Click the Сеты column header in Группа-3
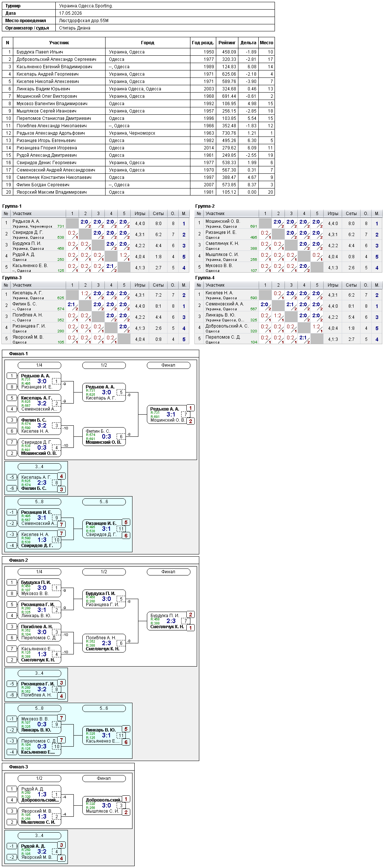The image size is (386, 868). pos(158,285)
